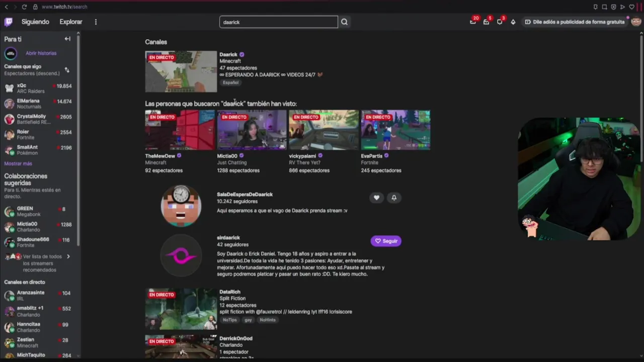Click the browser address bar URL
Image resolution: width=644 pixels, height=362 pixels.
click(64, 7)
